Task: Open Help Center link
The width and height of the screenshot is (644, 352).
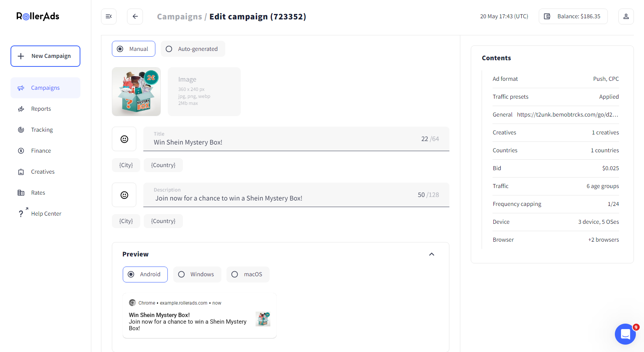Action: tap(45, 214)
